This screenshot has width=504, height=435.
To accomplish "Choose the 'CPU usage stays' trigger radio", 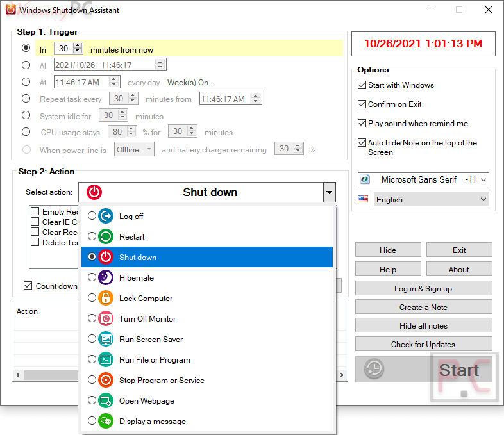I will point(26,131).
